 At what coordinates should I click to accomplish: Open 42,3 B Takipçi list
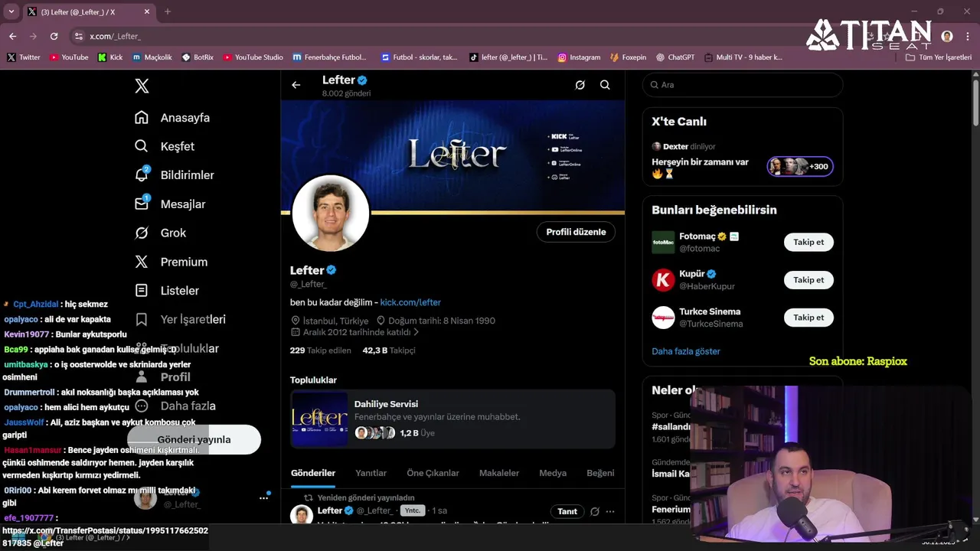tap(389, 350)
